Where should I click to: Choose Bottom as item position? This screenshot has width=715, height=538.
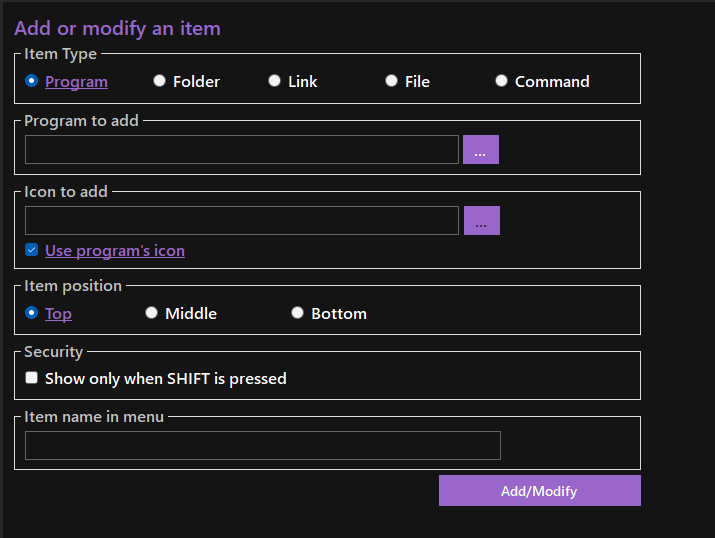[x=297, y=313]
